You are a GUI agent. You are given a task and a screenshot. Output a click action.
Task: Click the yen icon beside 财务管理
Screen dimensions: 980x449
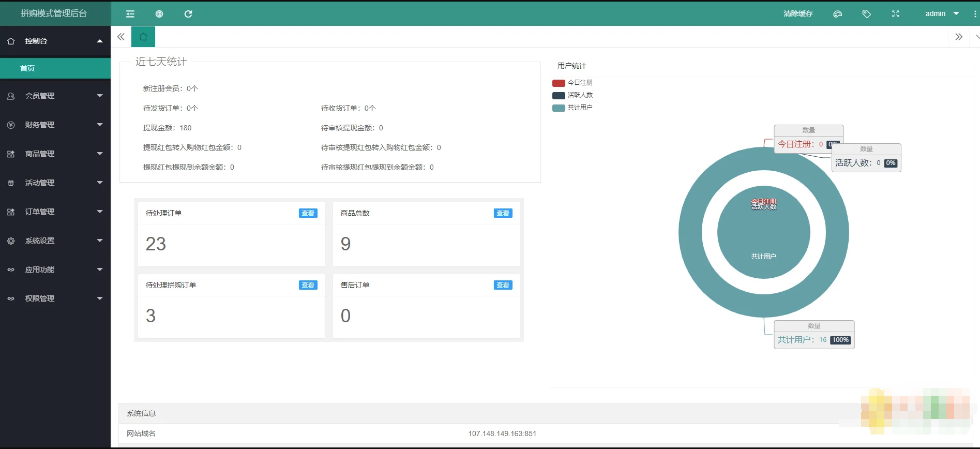tap(11, 125)
